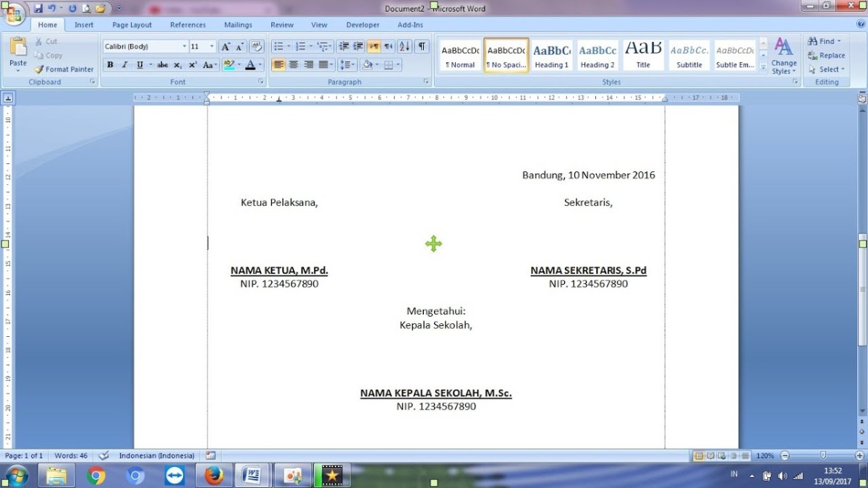868x488 pixels.
Task: Open the Mailings ribbon tab
Action: [x=237, y=24]
